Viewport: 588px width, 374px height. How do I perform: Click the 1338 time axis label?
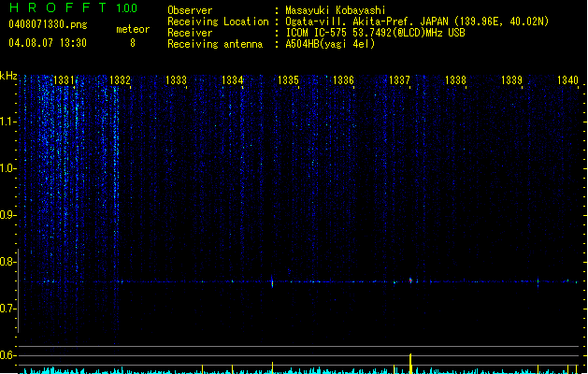(x=455, y=79)
